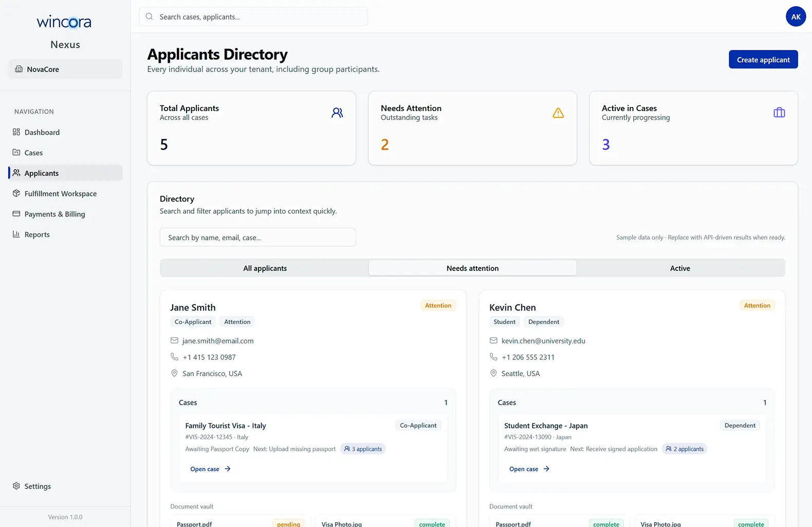
Task: Switch to the Active tab
Action: tap(680, 268)
